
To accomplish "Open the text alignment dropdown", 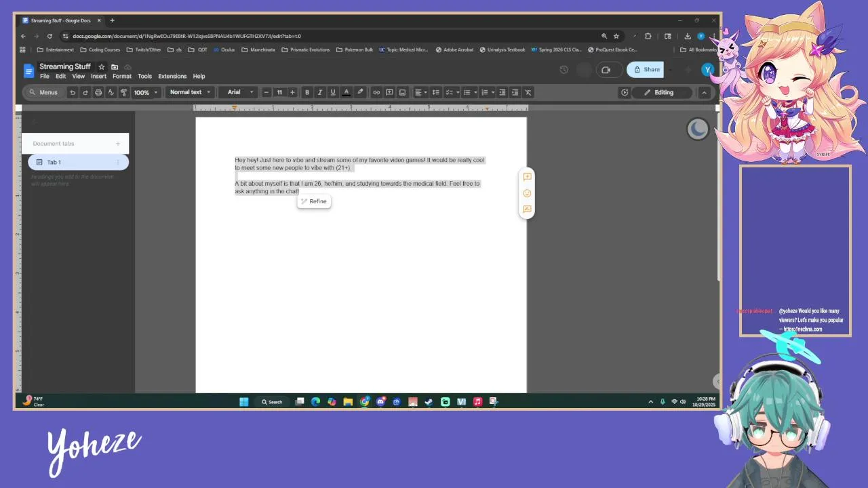I will [x=421, y=92].
